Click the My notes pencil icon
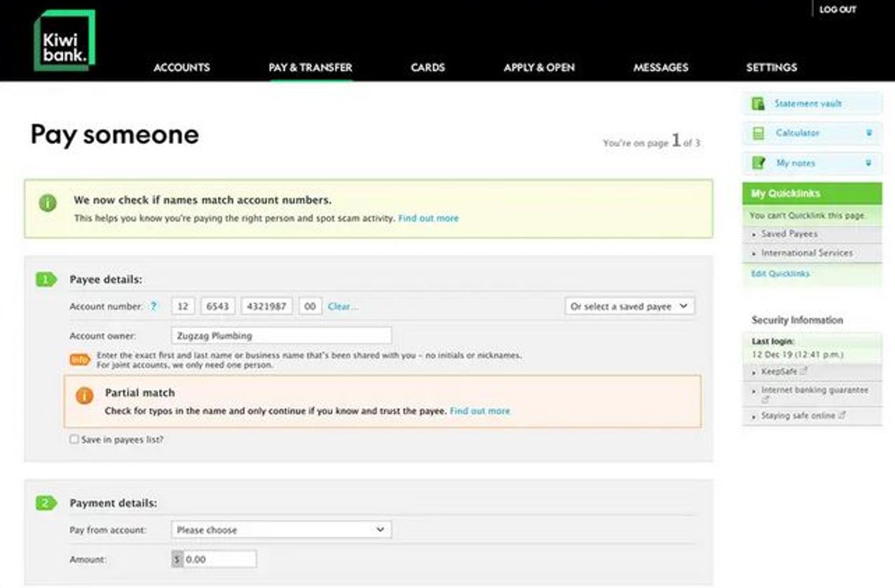 (758, 164)
